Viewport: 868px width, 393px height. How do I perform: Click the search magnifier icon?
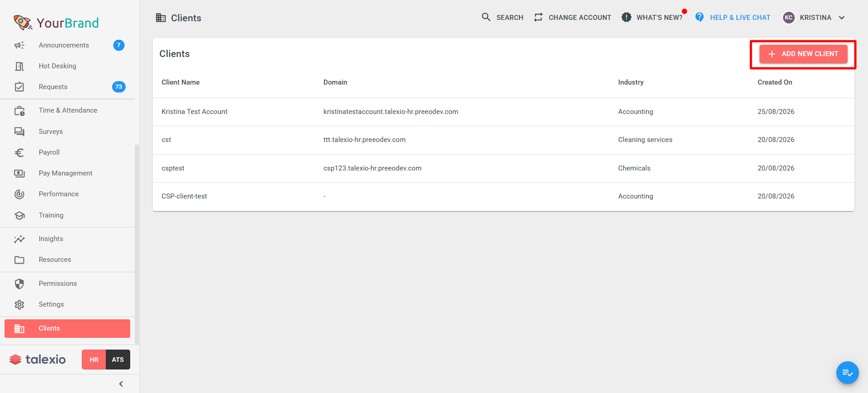click(x=486, y=17)
